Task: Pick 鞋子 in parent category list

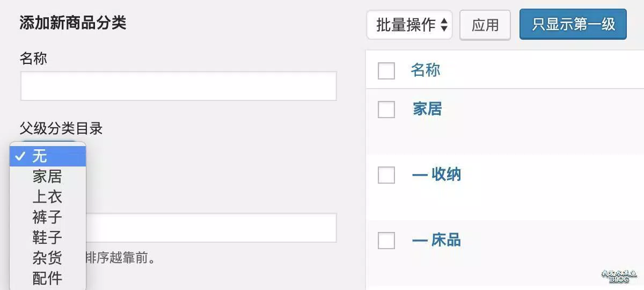Action: point(48,238)
